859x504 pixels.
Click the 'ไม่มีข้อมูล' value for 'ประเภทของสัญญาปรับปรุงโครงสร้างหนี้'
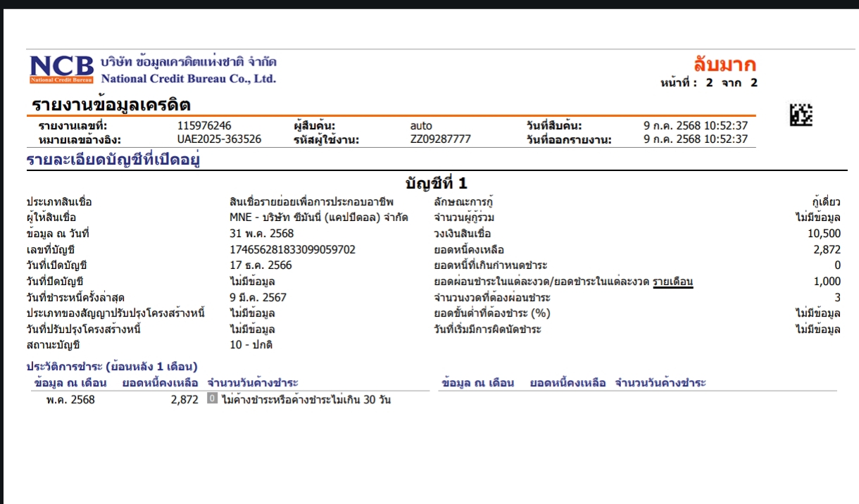coord(252,313)
